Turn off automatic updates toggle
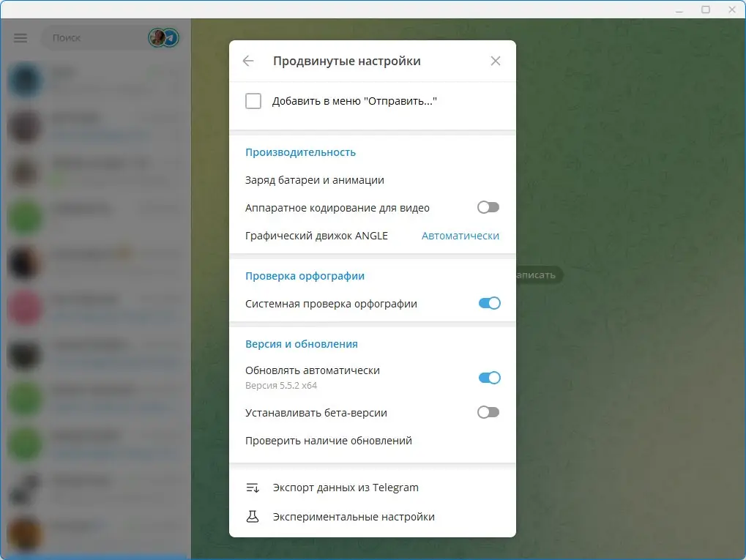 click(x=488, y=378)
